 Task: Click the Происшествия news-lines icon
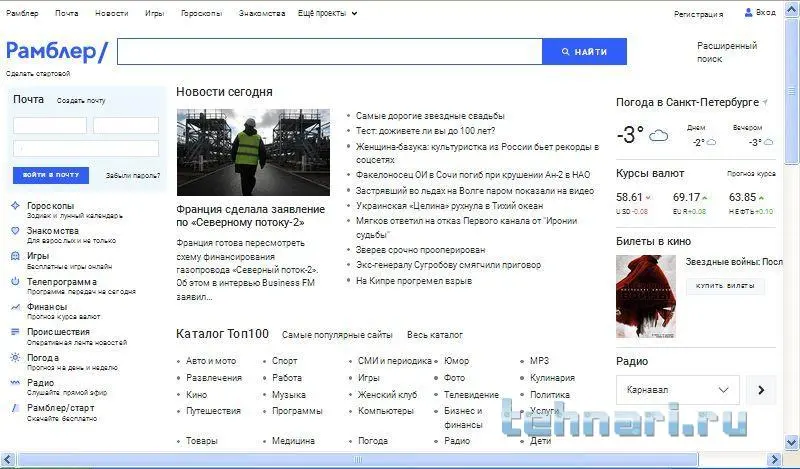[15, 332]
